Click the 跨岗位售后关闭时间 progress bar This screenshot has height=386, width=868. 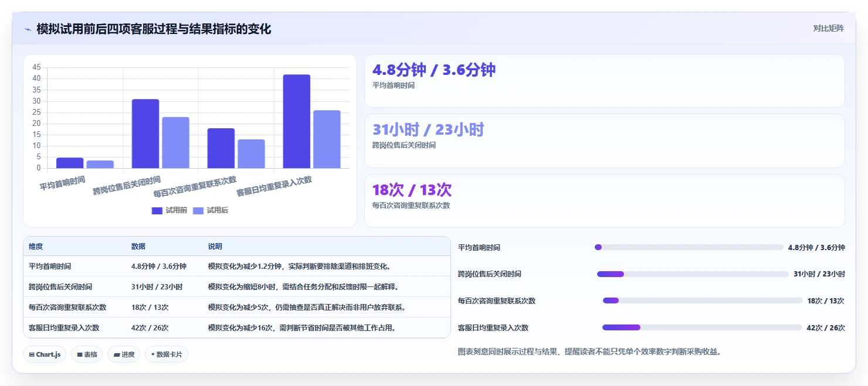693,274
